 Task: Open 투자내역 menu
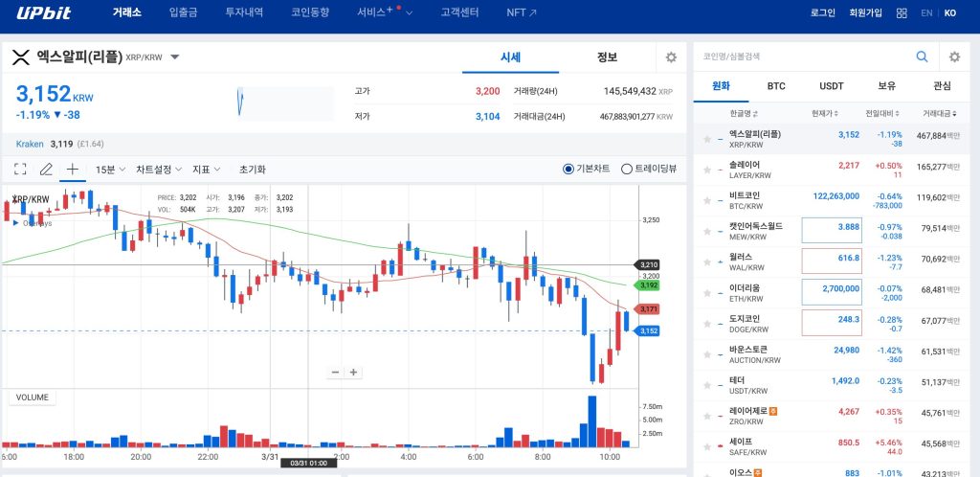244,12
